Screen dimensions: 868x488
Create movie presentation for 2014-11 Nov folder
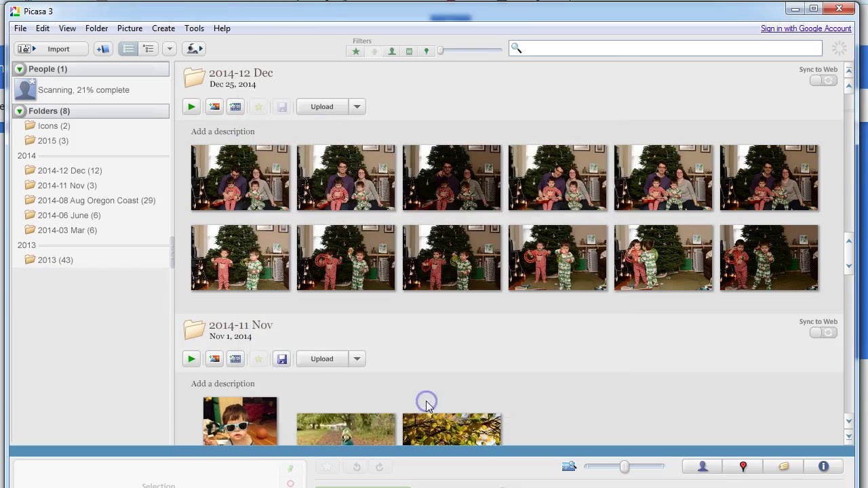(x=235, y=359)
